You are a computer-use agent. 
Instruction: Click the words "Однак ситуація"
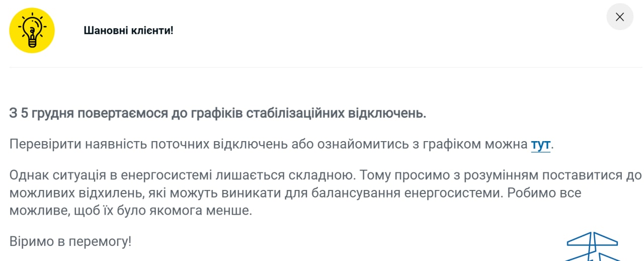coord(55,176)
